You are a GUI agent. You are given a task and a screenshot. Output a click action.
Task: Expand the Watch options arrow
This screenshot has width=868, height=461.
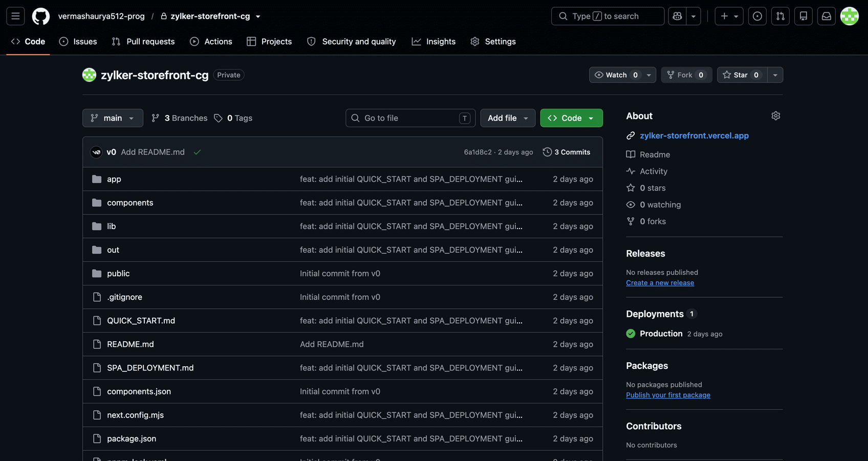click(649, 75)
